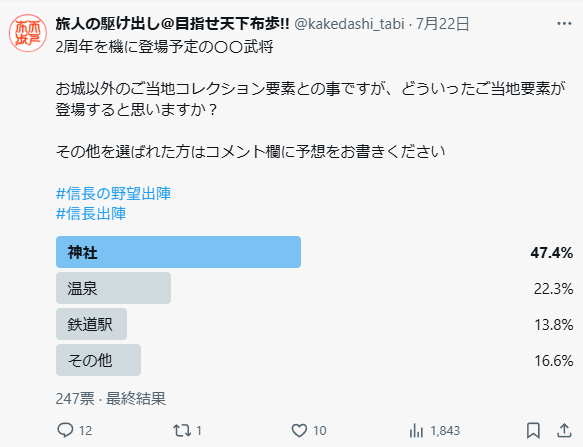Open the 7月22日 post timestamp
The width and height of the screenshot is (583, 447).
(442, 24)
